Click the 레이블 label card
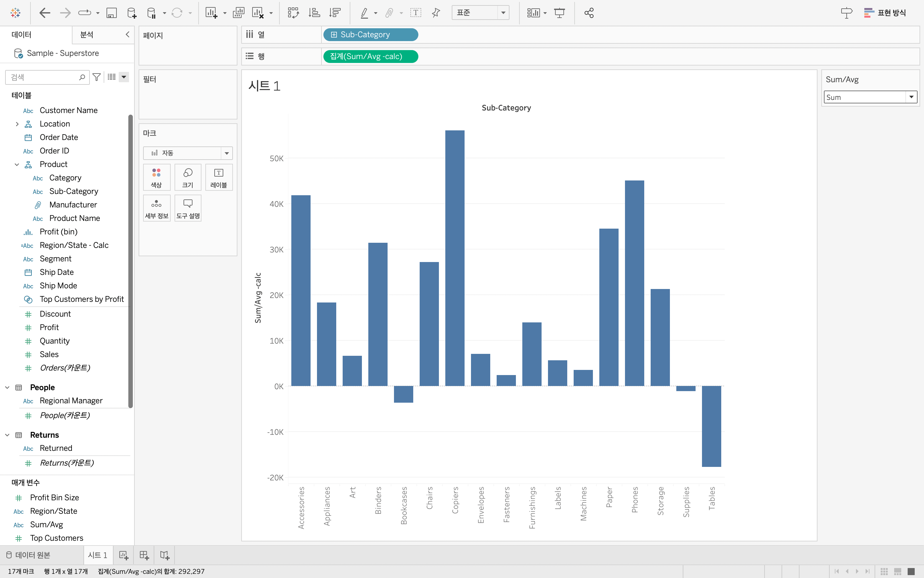 tap(219, 177)
